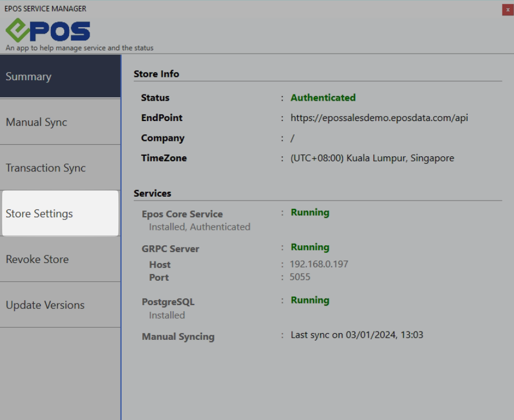Open the Transaction Sync tab

point(60,167)
